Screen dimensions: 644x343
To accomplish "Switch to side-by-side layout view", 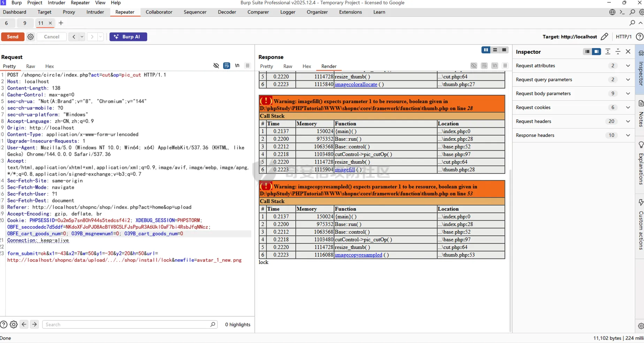I will (486, 50).
